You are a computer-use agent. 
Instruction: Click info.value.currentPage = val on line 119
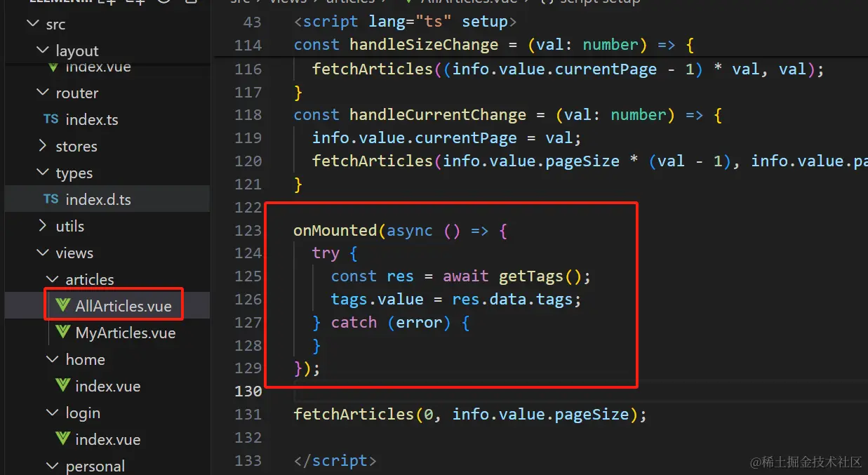447,138
